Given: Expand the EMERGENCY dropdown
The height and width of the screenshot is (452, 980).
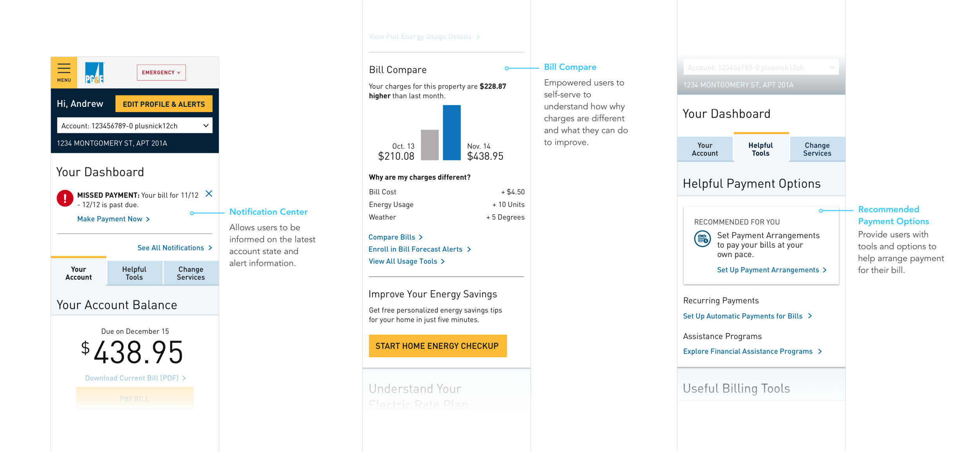Looking at the screenshot, I should [x=161, y=73].
